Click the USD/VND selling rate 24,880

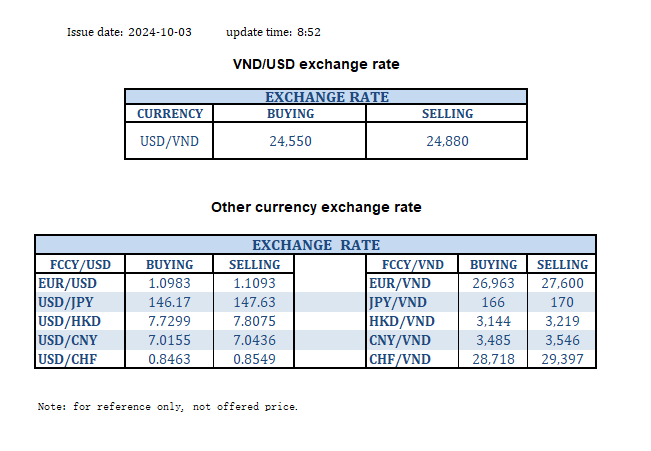pos(446,141)
